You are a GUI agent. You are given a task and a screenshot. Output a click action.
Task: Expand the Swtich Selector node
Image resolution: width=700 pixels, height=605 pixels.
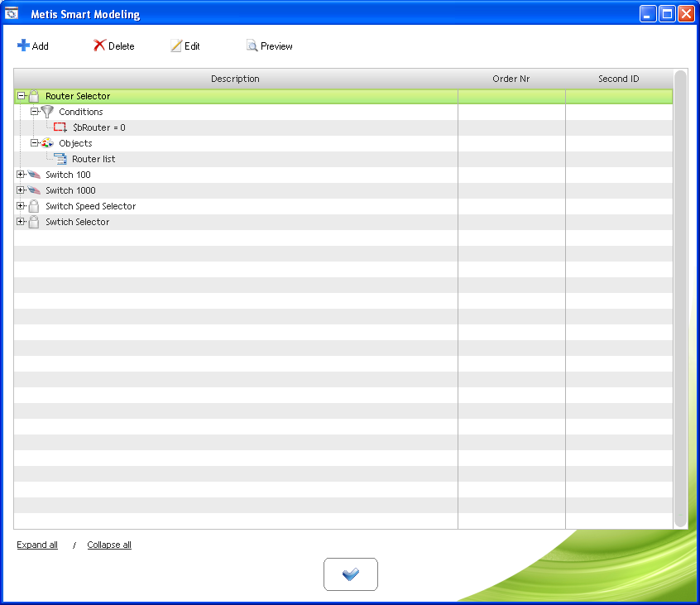(x=21, y=222)
